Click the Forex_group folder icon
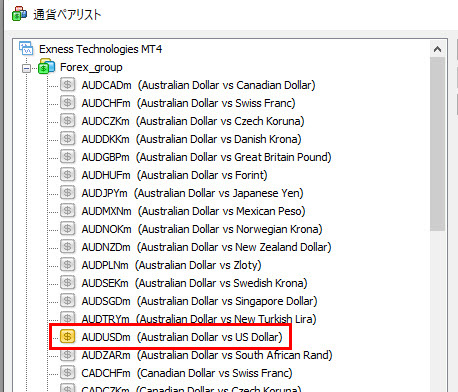Image resolution: width=458 pixels, height=392 pixels. pos(46,66)
